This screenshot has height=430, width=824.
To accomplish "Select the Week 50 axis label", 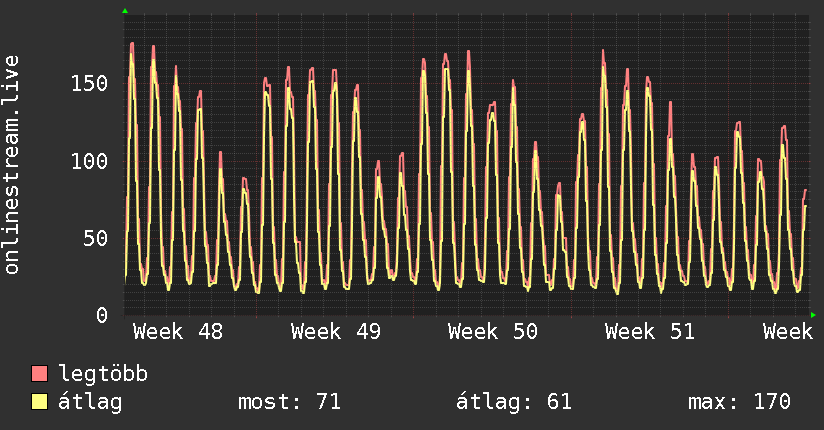I will [492, 332].
